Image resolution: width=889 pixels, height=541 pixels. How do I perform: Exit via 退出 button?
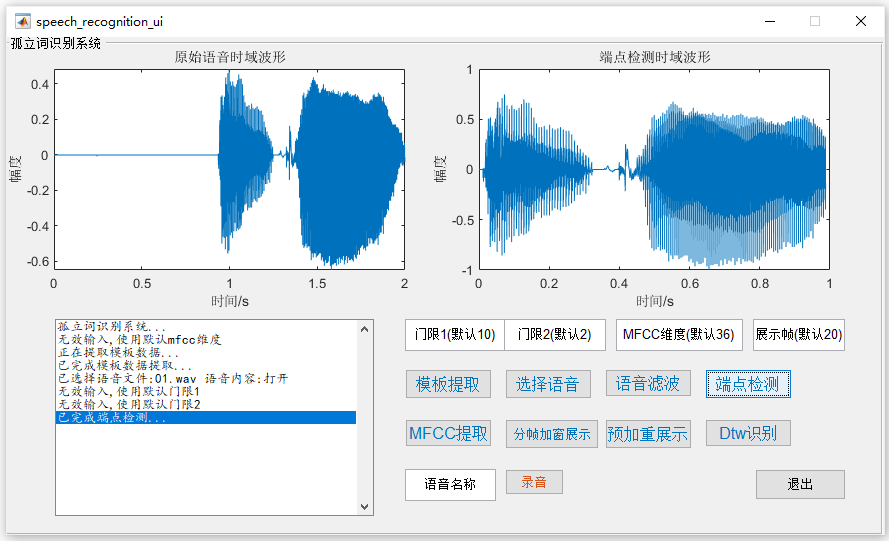coord(800,484)
